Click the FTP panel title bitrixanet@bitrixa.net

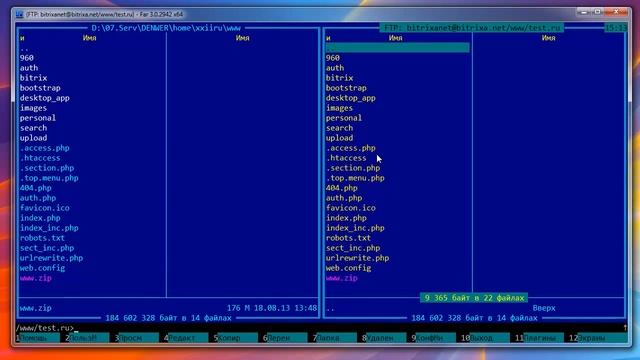pos(472,28)
